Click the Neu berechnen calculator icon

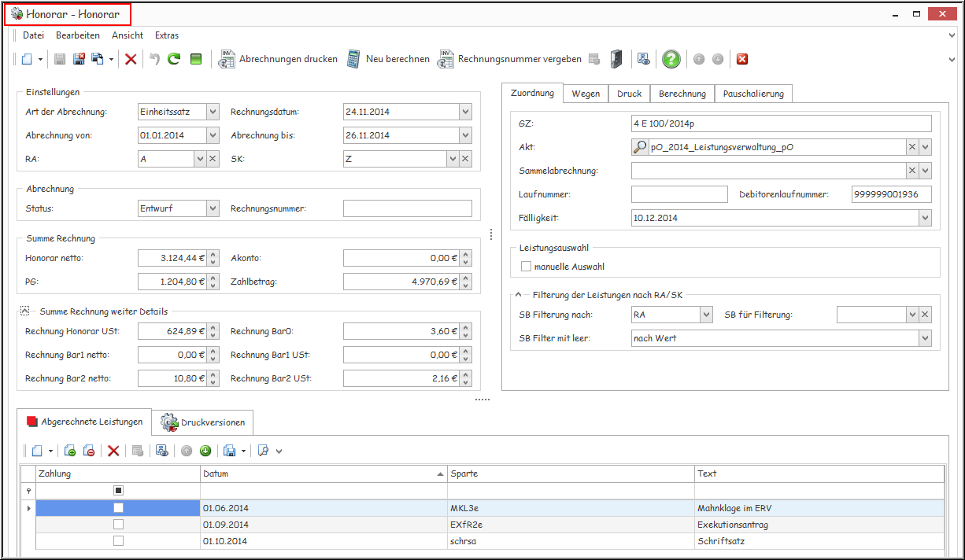coord(354,59)
